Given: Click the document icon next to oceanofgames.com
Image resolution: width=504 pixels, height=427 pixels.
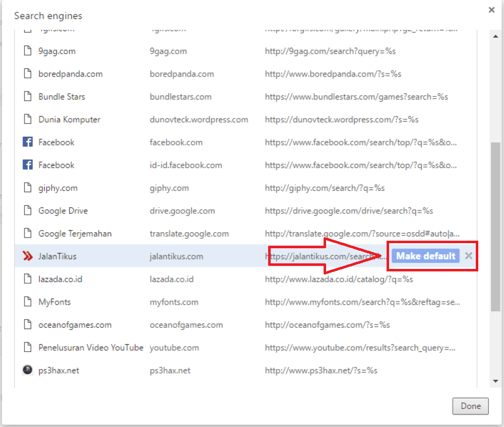Looking at the screenshot, I should 28,324.
